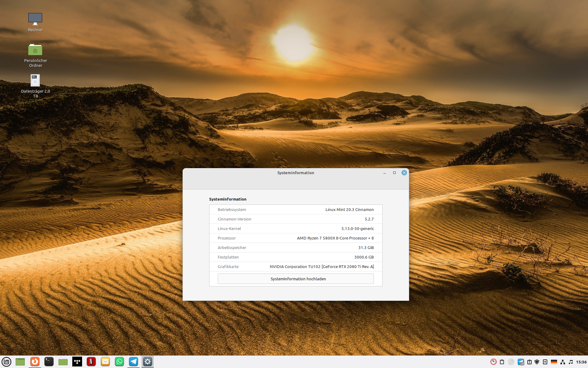Viewport: 588px width, 368px height.
Task: Open Netflix from the panel
Action: coord(91,362)
